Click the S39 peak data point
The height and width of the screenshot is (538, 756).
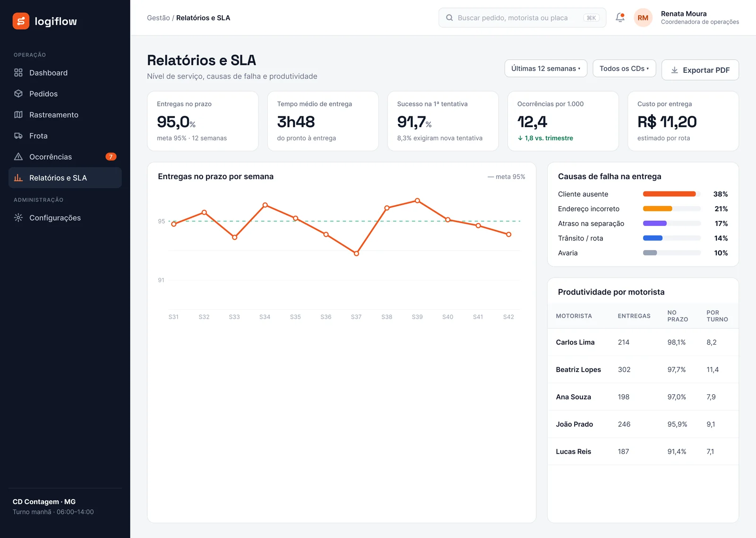tap(417, 200)
